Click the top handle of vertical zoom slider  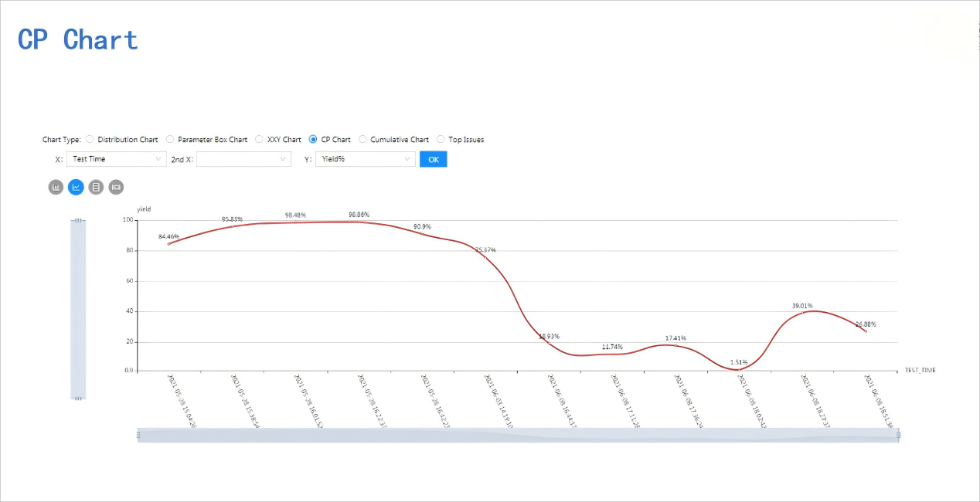(x=78, y=221)
